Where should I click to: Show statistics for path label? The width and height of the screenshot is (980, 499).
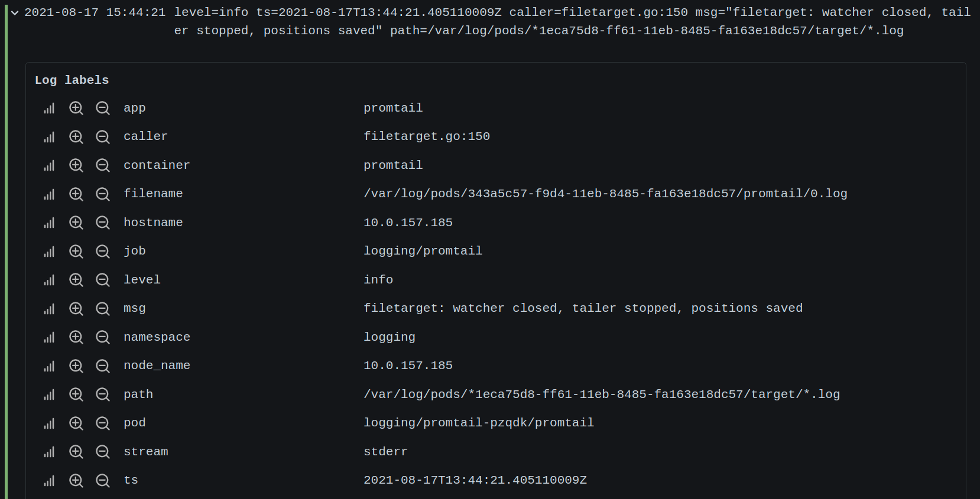point(49,394)
